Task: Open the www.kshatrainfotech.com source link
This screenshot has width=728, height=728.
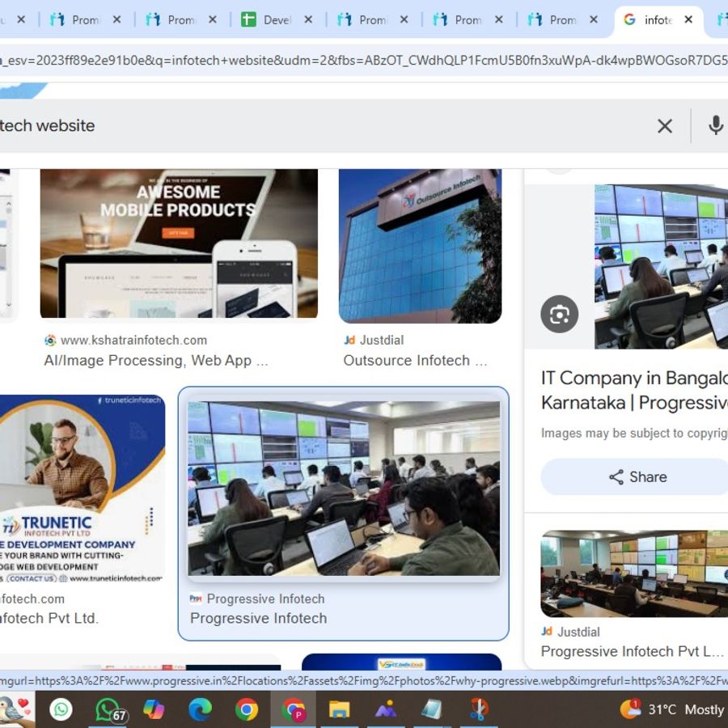Action: tap(133, 341)
